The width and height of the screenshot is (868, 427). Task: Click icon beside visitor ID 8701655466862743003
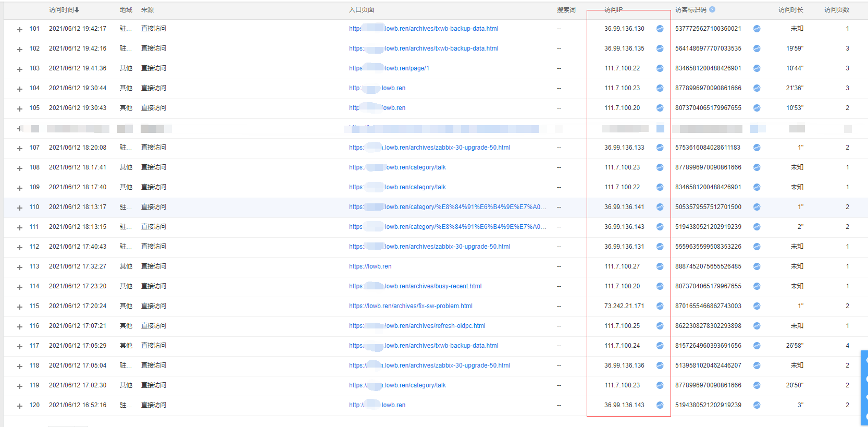click(x=757, y=306)
